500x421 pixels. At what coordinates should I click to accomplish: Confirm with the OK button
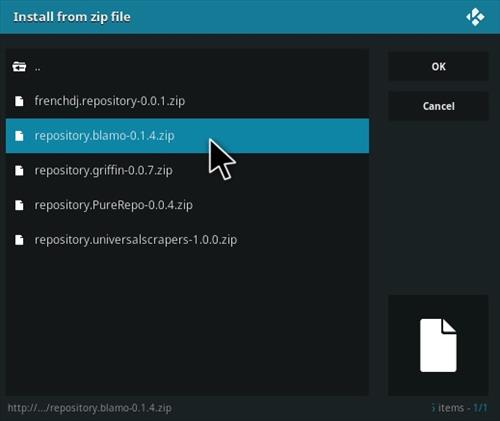click(438, 66)
